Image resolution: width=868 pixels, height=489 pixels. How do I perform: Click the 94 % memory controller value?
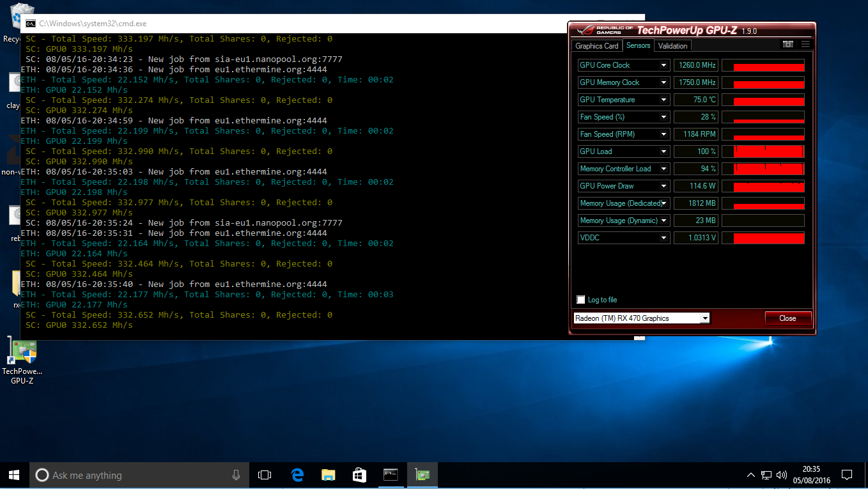pyautogui.click(x=696, y=169)
